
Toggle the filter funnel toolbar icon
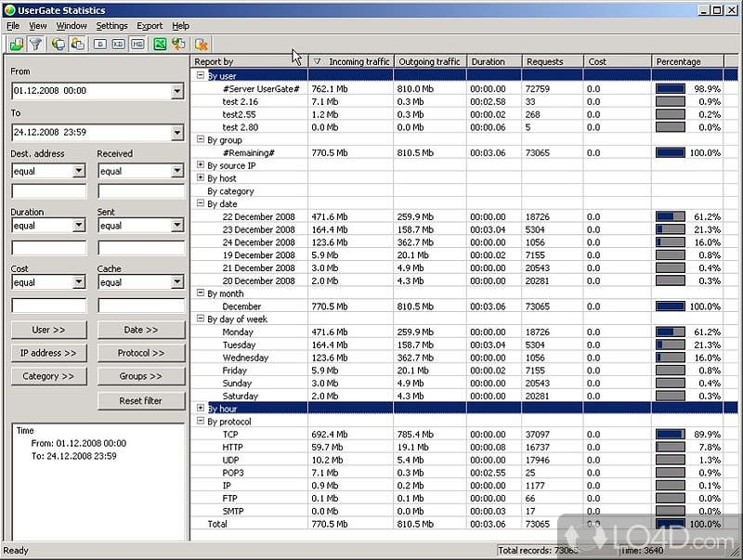pyautogui.click(x=35, y=44)
